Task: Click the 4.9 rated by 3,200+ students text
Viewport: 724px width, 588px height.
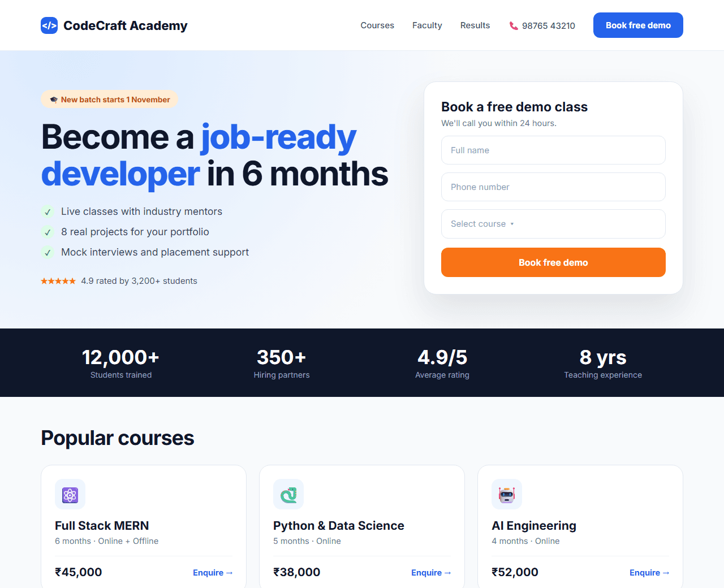Action: (x=139, y=281)
